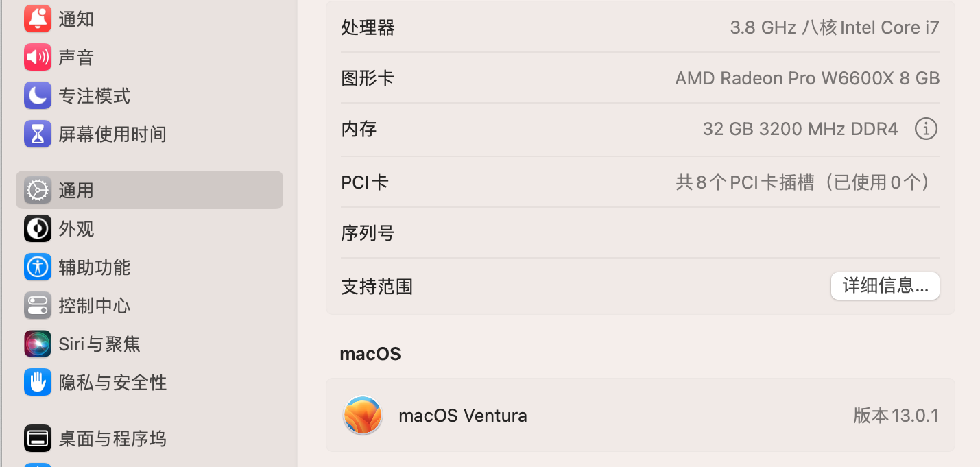Click the Desktop & Dock icon
This screenshot has height=467, width=980.
click(x=38, y=439)
